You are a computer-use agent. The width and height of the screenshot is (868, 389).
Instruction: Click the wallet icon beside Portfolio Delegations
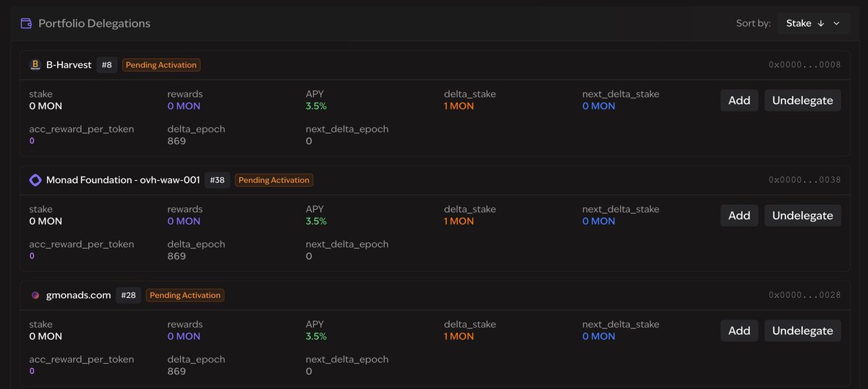(26, 23)
